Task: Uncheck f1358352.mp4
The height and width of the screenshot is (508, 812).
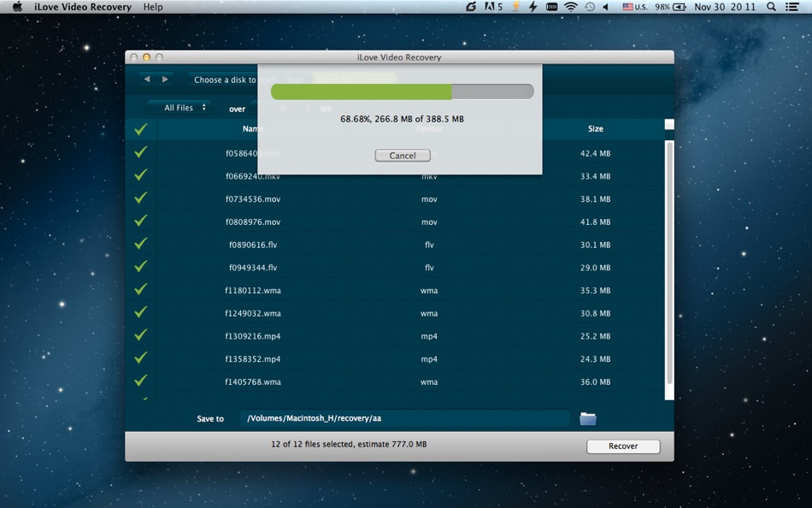Action: coord(141,357)
